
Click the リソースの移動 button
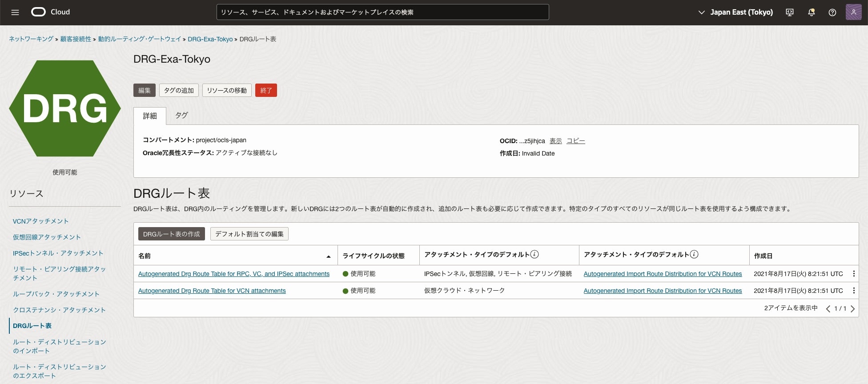point(227,90)
